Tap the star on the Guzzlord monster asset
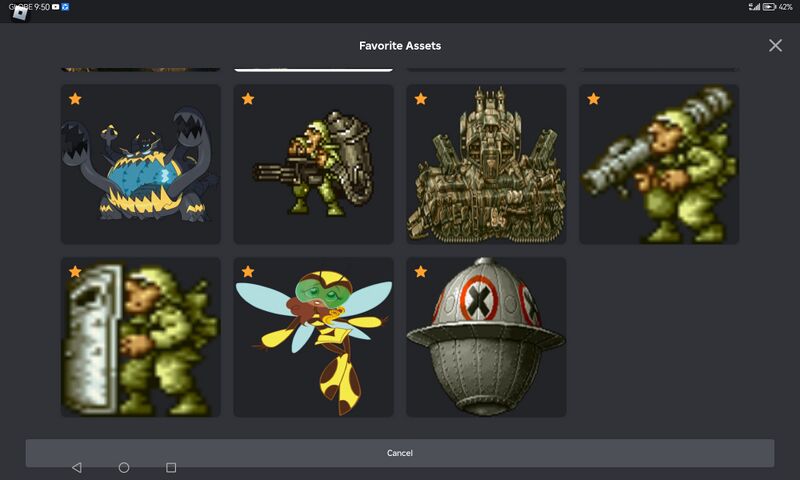 pyautogui.click(x=75, y=99)
